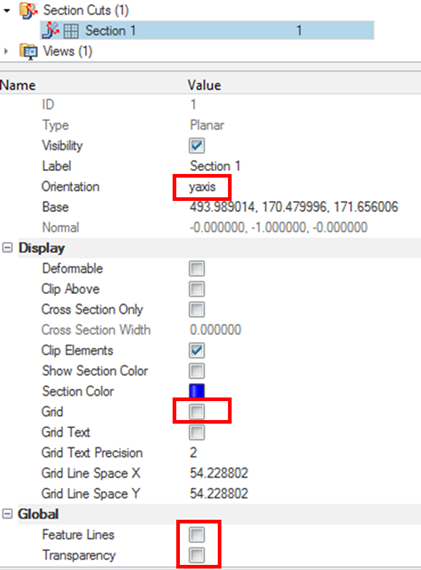Image resolution: width=421 pixels, height=570 pixels.
Task: Open the blue Section Color swatch
Action: coord(197,391)
